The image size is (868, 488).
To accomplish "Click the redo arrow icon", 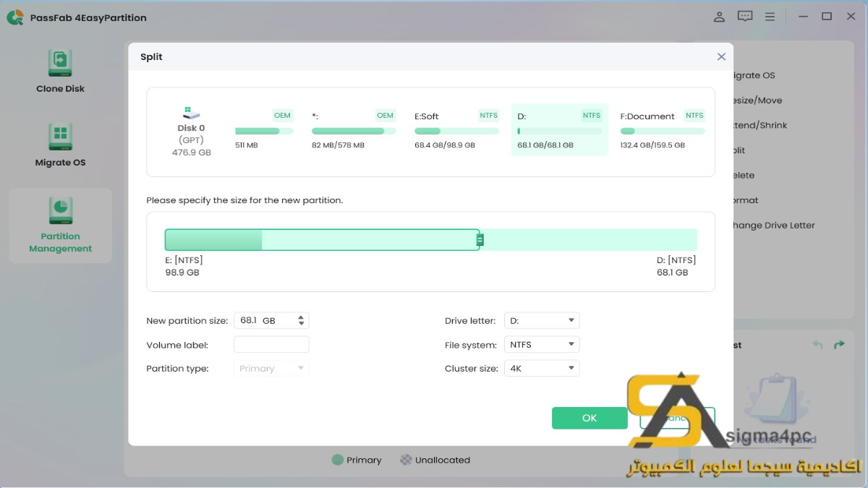I will [x=839, y=345].
